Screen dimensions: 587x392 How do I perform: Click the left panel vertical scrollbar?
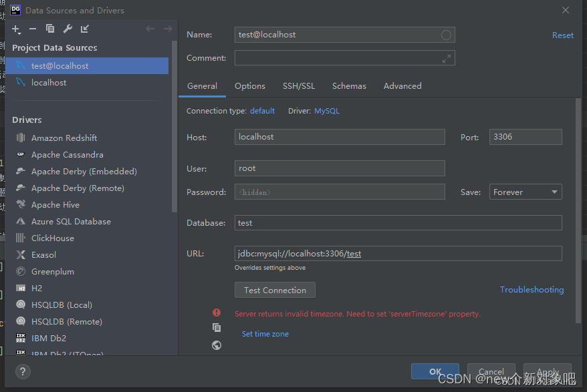coord(174,127)
